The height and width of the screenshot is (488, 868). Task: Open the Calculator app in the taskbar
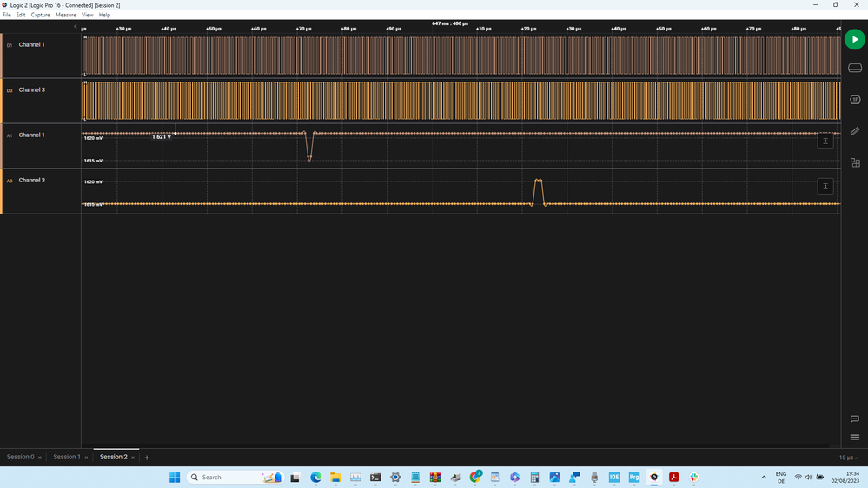534,477
